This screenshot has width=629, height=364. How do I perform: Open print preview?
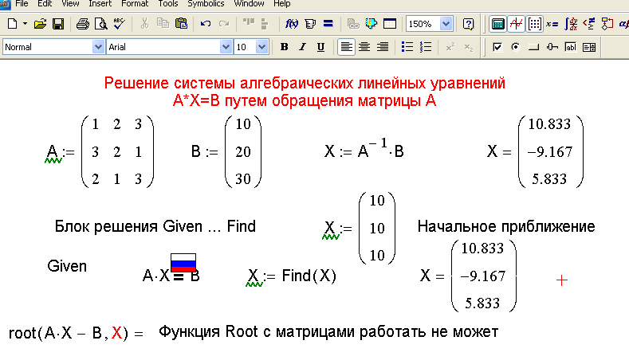click(100, 24)
